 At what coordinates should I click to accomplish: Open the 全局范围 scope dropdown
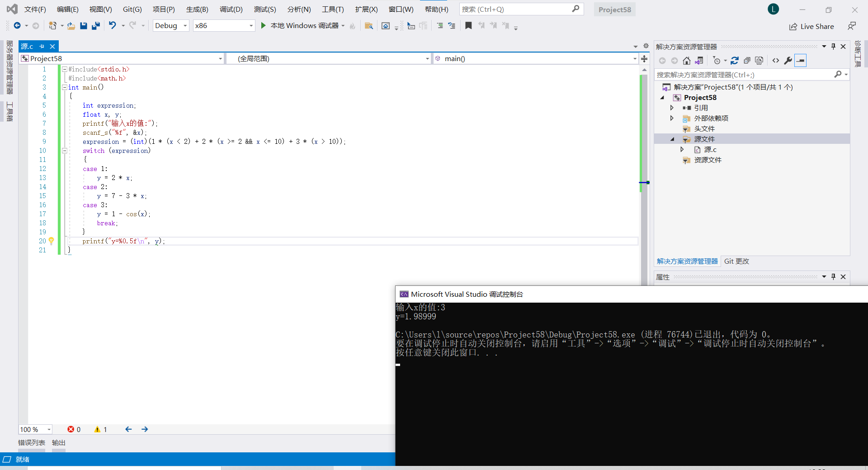(x=328, y=59)
